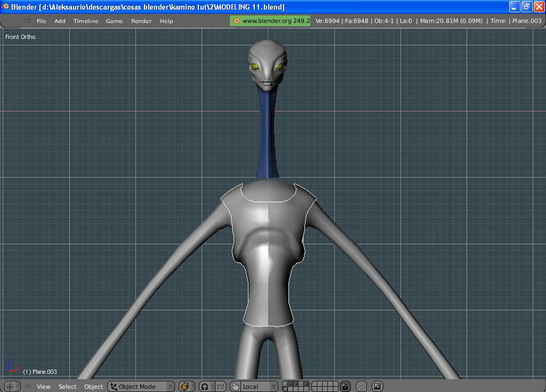The image size is (546, 392).
Task: Toggle move object centers only button
Action: 220,387
